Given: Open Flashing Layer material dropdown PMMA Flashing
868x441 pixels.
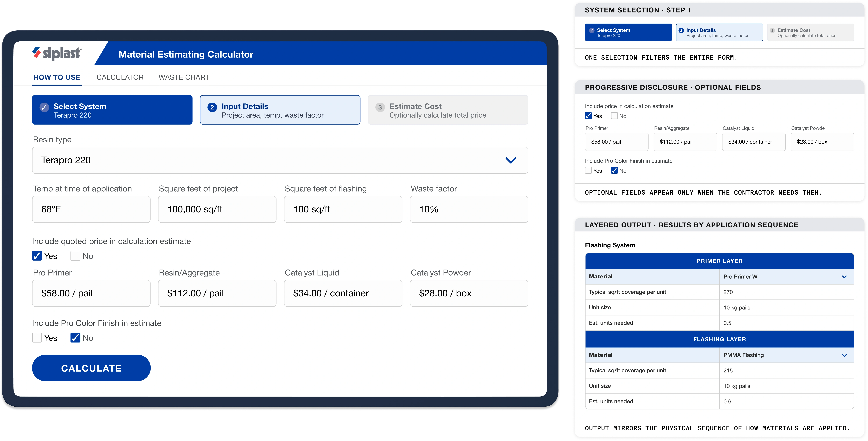Looking at the screenshot, I should 786,355.
